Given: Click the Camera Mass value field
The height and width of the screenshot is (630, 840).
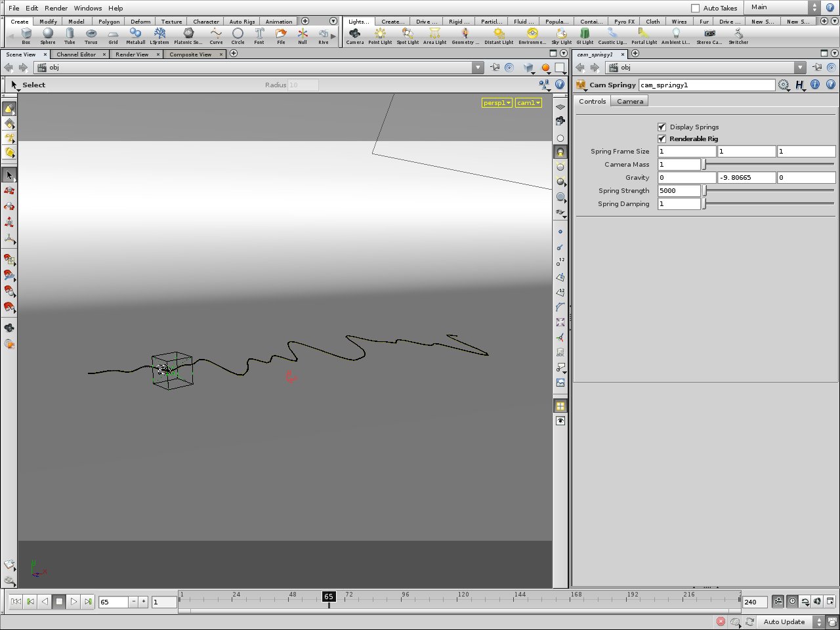Looking at the screenshot, I should point(679,165).
